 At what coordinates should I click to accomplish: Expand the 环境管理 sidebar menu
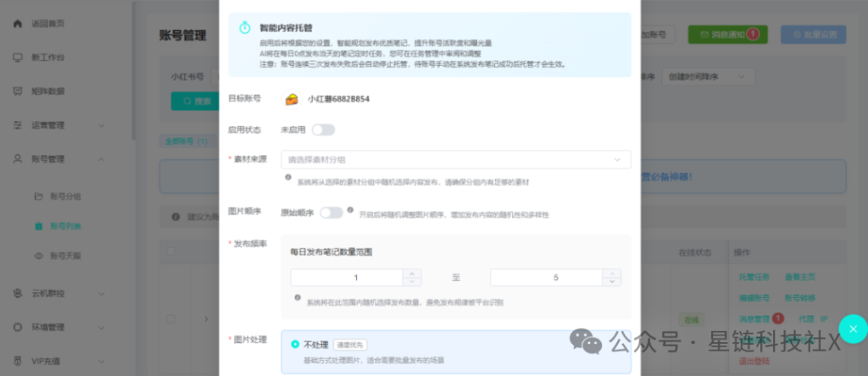point(102,328)
